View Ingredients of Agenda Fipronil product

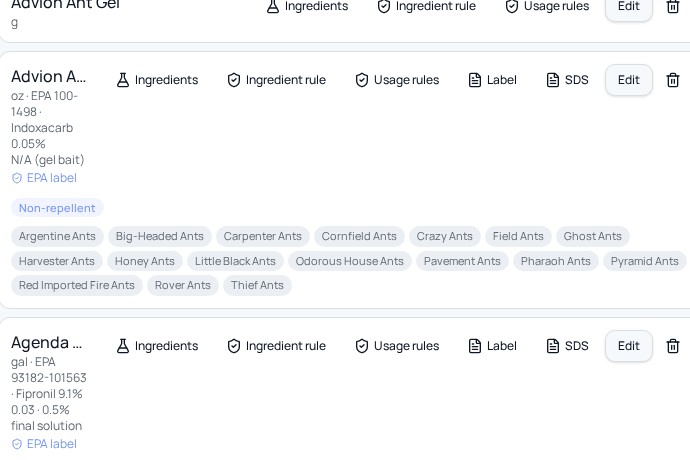click(157, 346)
